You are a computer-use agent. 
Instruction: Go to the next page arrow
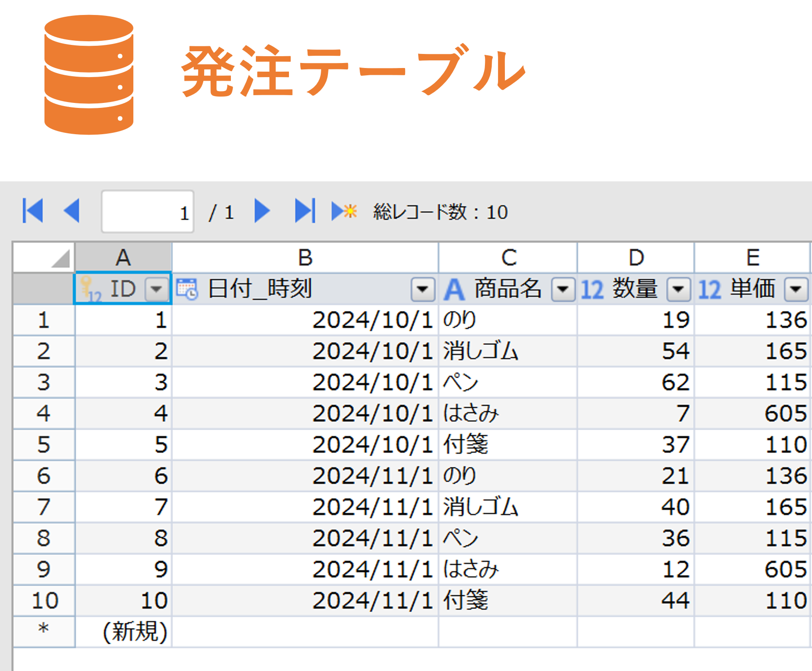coord(262,211)
